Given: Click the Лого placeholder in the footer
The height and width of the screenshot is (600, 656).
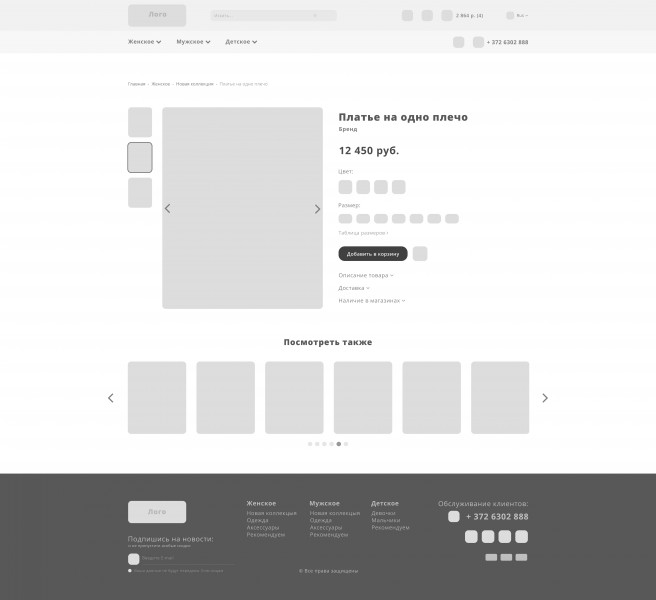Looking at the screenshot, I should [x=157, y=512].
